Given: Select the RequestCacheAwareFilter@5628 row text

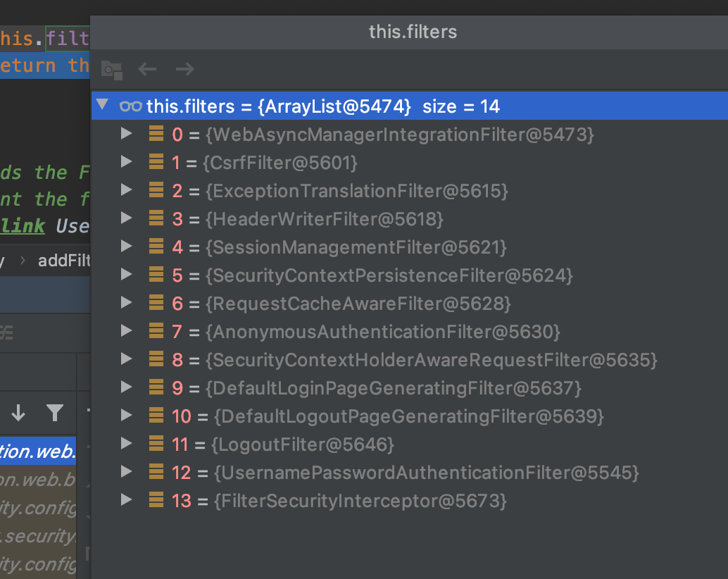Looking at the screenshot, I should tap(358, 304).
